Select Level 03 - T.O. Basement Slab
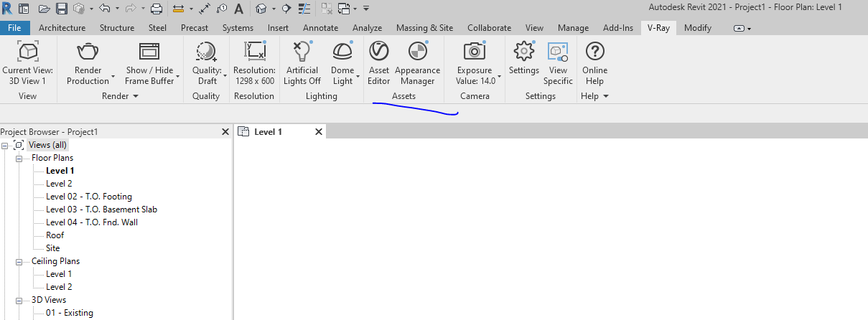This screenshot has width=868, height=320. [101, 210]
